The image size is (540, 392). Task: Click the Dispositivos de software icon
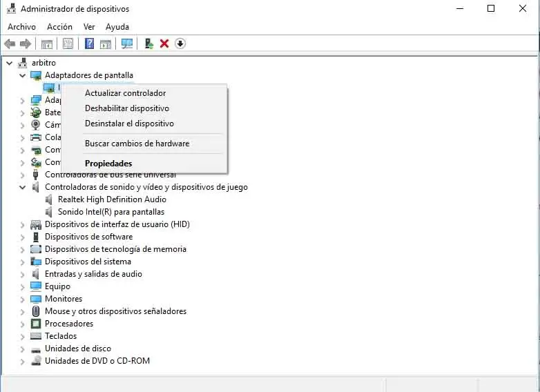tap(36, 237)
